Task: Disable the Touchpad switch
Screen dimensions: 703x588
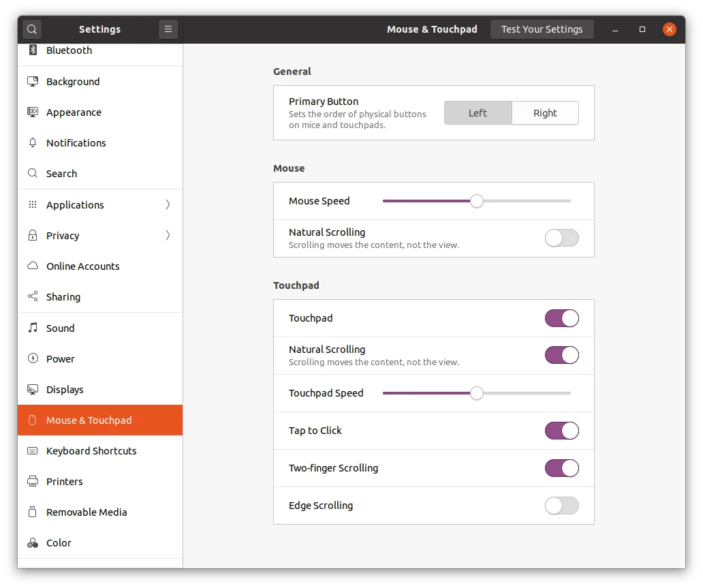Action: (x=562, y=318)
